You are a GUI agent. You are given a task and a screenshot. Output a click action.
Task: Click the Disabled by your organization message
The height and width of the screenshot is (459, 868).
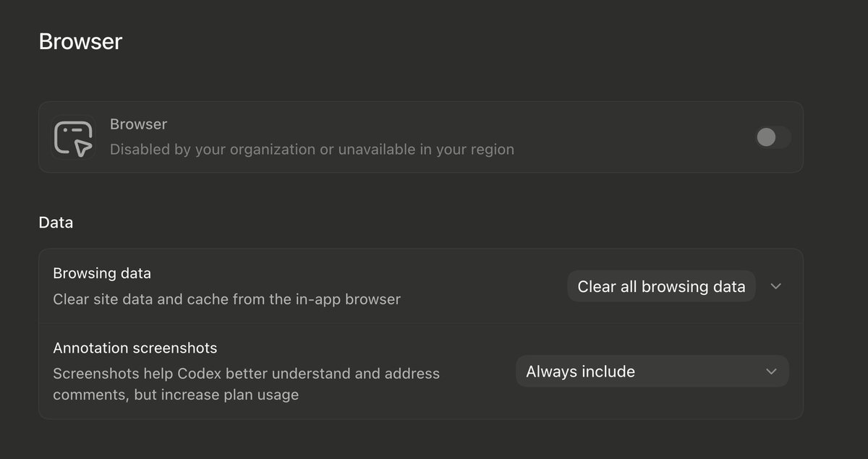point(312,150)
